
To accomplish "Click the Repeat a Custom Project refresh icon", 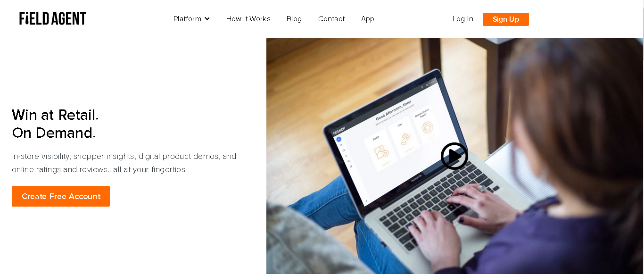I will 428,128.
